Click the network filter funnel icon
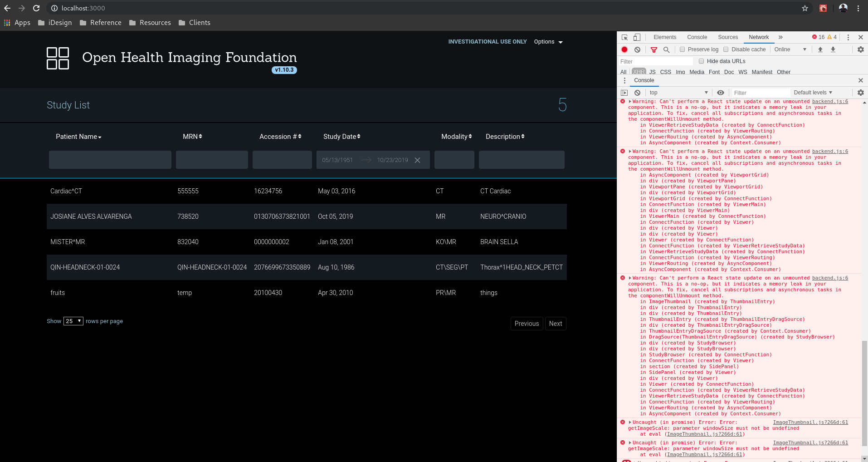Image resolution: width=868 pixels, height=462 pixels. [x=653, y=49]
